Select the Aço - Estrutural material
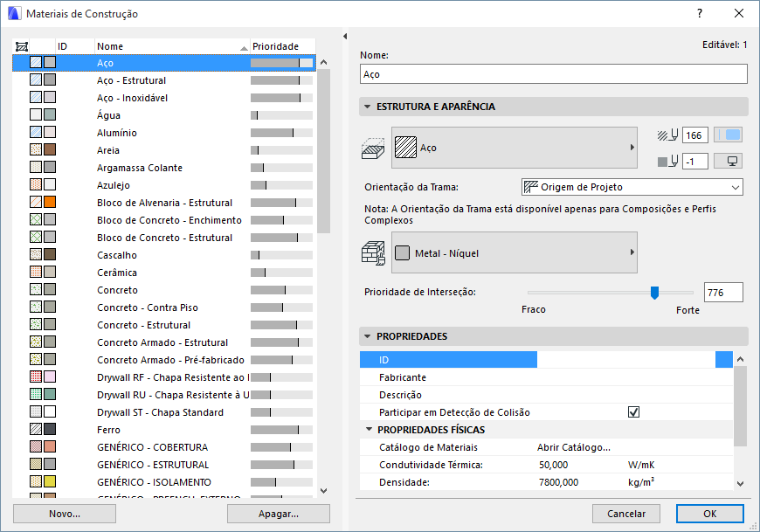760x532 pixels. [x=164, y=80]
